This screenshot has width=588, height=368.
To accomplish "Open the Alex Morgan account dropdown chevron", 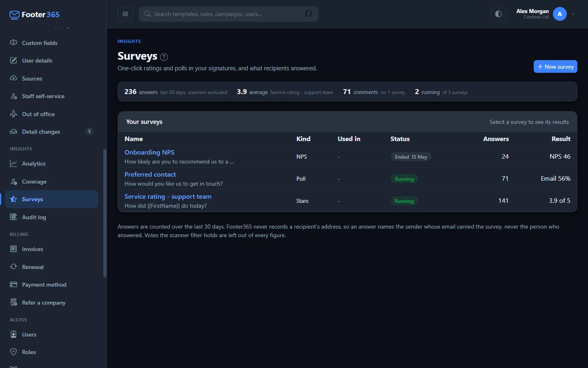I will [573, 14].
